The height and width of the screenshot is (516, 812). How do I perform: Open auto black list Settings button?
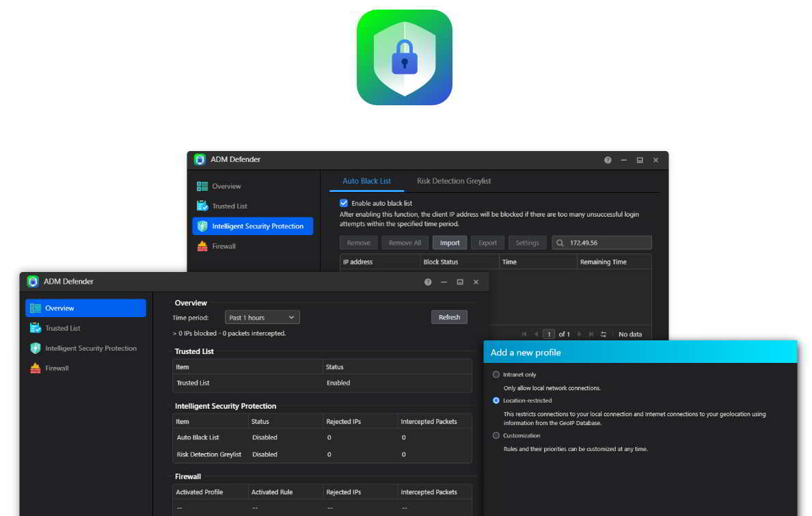tap(527, 243)
